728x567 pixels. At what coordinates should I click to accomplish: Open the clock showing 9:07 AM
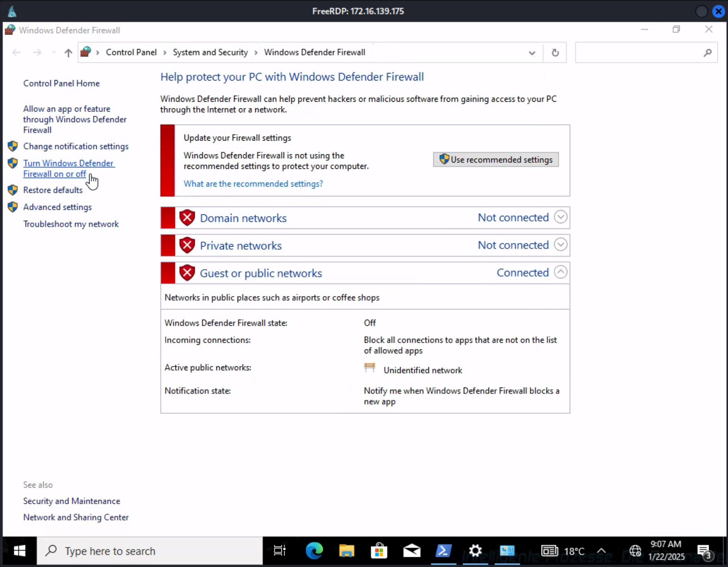tap(666, 551)
